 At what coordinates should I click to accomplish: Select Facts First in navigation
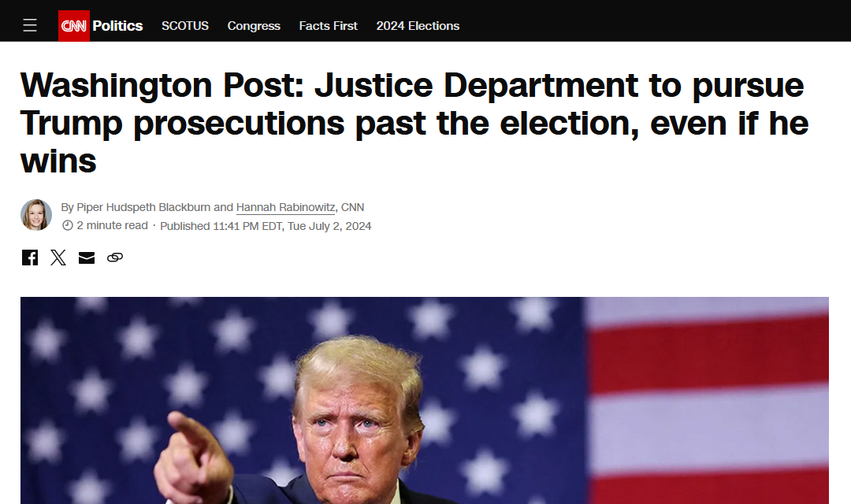[x=329, y=25]
